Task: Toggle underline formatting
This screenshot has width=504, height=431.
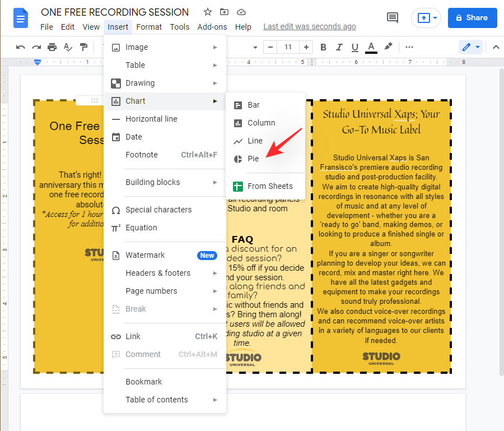Action: (x=354, y=47)
